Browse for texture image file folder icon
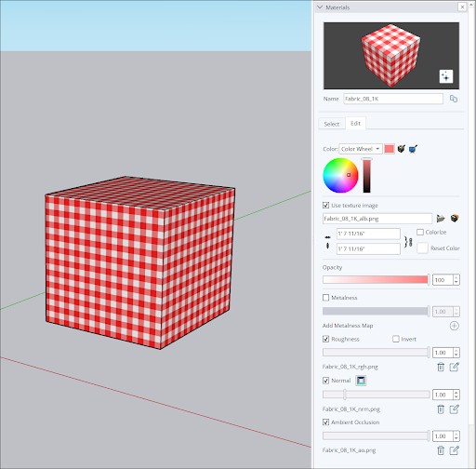476x469 pixels. [x=441, y=219]
